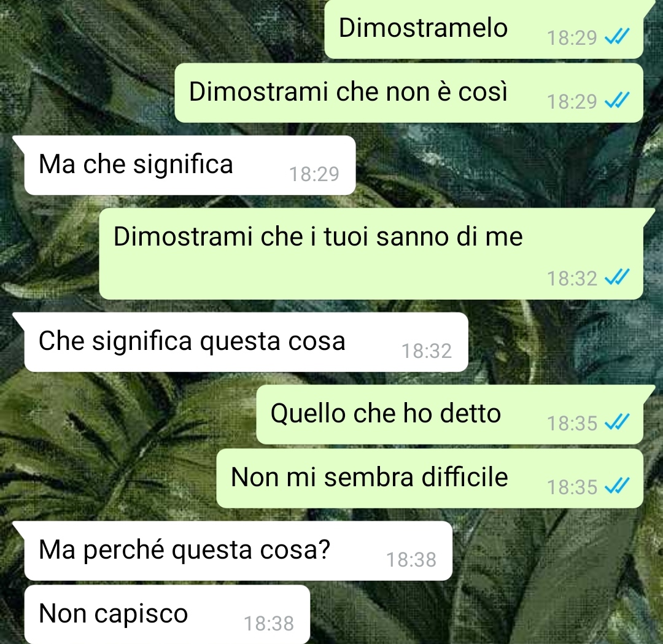Select the 'Dimostramelo' message bubble
The height and width of the screenshot is (644, 663).
[x=484, y=29]
